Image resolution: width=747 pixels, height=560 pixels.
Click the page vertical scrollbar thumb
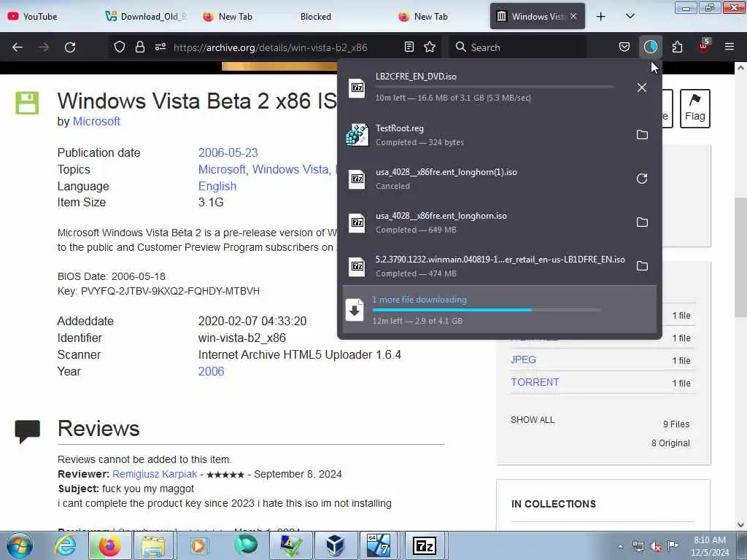[740, 257]
